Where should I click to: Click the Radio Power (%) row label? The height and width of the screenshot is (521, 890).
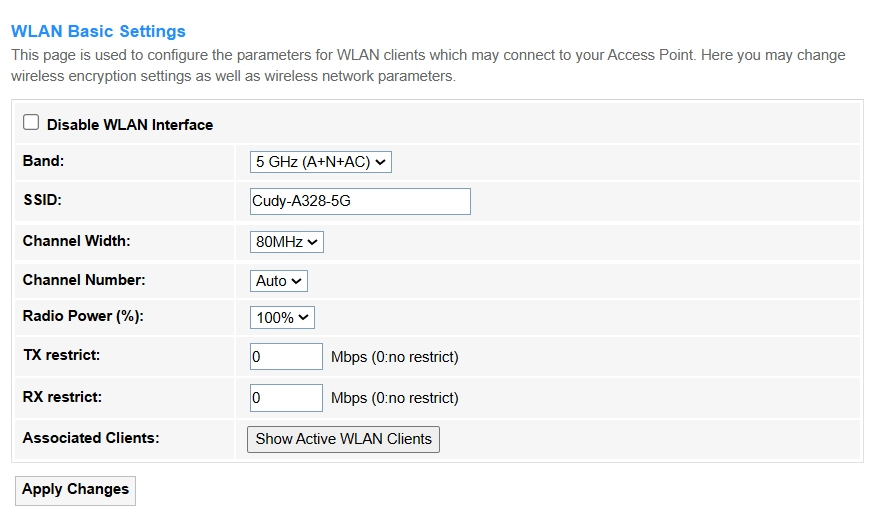tap(83, 316)
